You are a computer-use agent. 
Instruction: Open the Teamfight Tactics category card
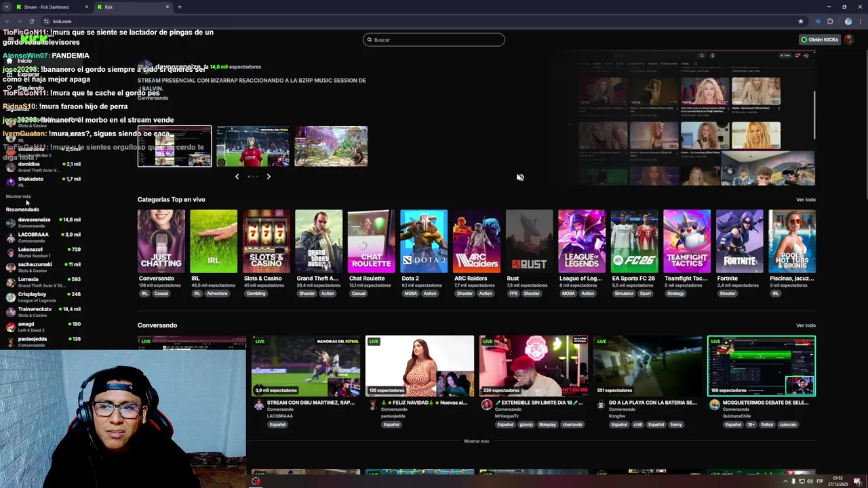click(x=687, y=241)
